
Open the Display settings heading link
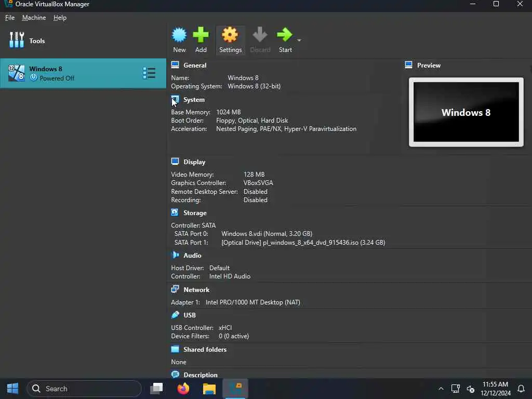[x=194, y=162]
